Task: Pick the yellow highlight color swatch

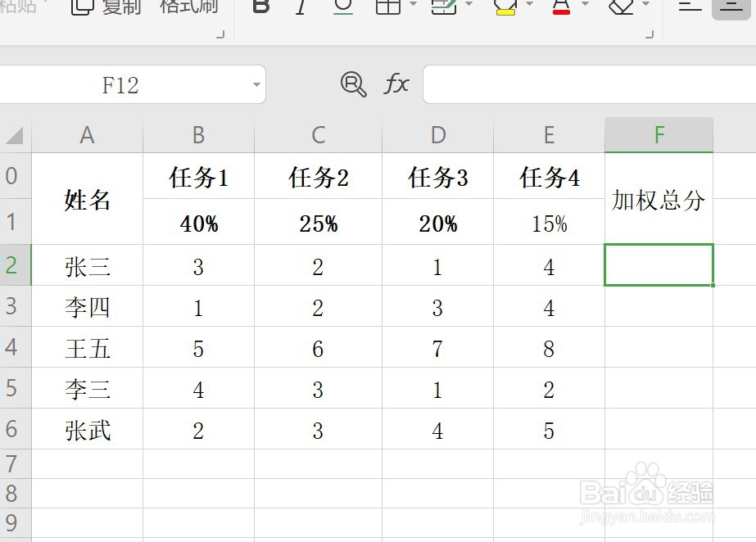Action: [505, 11]
